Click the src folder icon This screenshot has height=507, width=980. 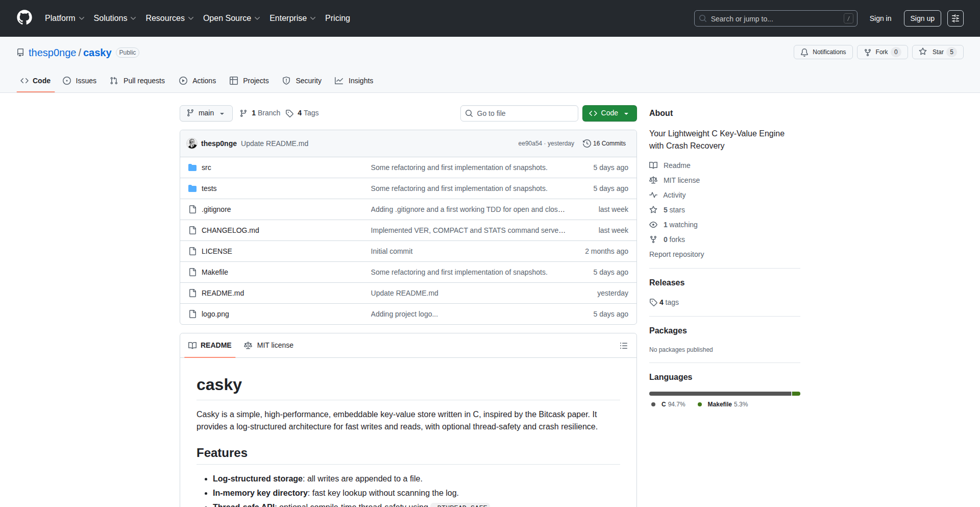(192, 167)
